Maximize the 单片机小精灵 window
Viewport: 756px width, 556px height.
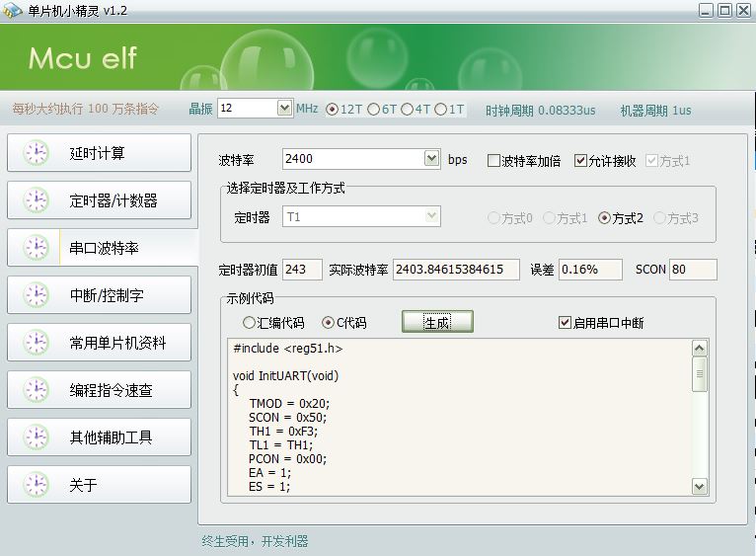[x=724, y=10]
